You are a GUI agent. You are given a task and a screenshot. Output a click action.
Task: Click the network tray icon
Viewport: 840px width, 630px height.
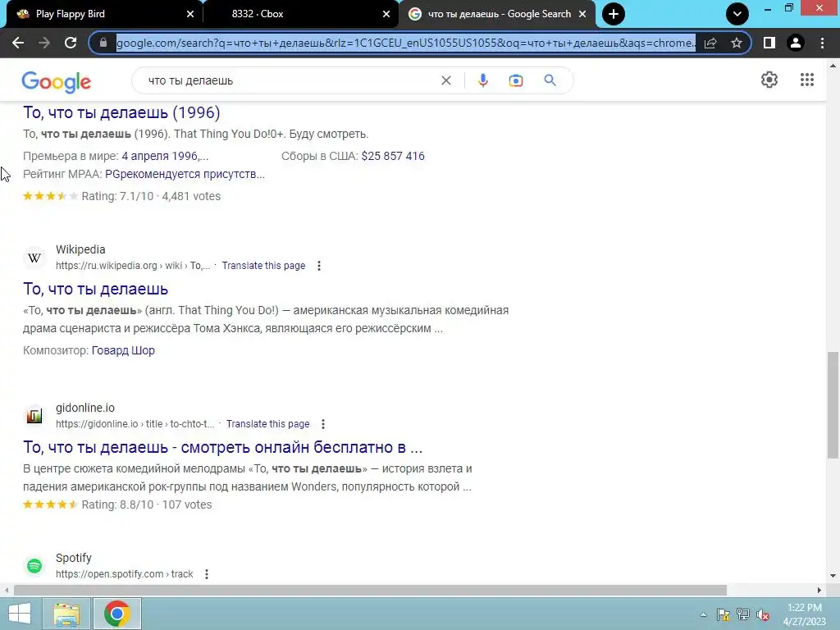tap(743, 615)
